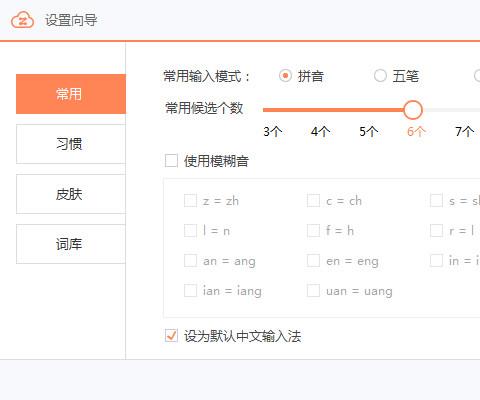This screenshot has height=400, width=480.
Task: Toggle the c = ch fuzzy checkbox
Action: [x=313, y=201]
